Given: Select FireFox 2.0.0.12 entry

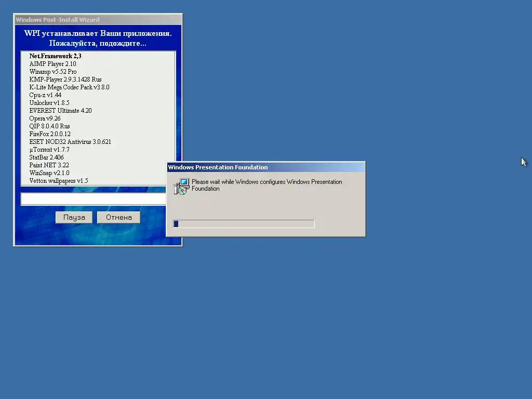Looking at the screenshot, I should coord(50,134).
